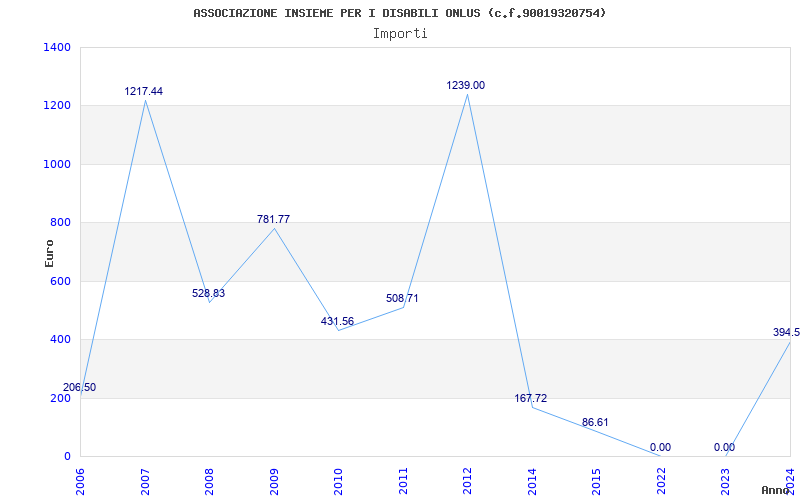
Task: Click the 2007 x-axis year
Action: tap(145, 481)
